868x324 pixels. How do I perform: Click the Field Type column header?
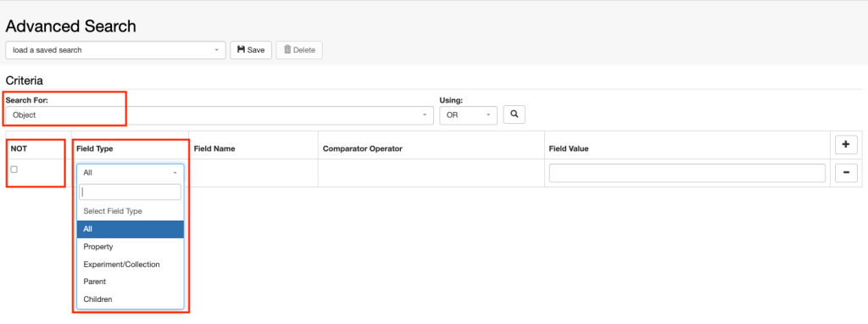(x=95, y=148)
